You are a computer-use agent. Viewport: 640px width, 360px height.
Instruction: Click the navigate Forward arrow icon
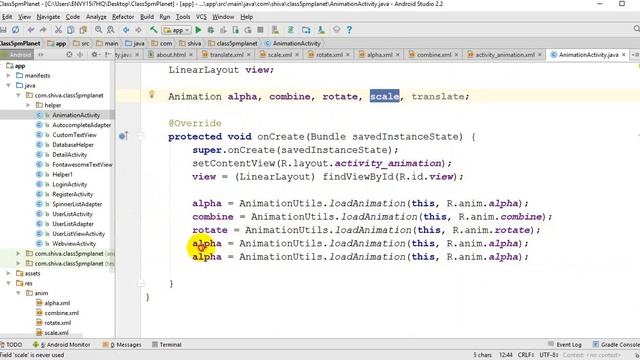pos(138,30)
